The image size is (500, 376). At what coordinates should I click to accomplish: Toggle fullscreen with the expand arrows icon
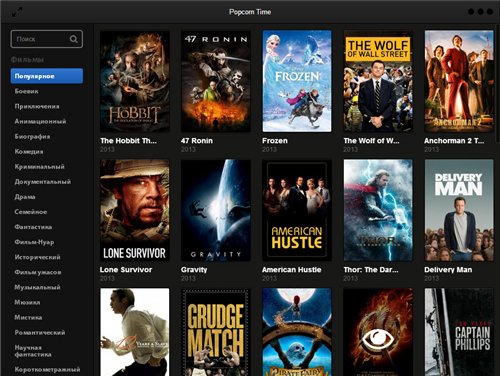[x=17, y=12]
